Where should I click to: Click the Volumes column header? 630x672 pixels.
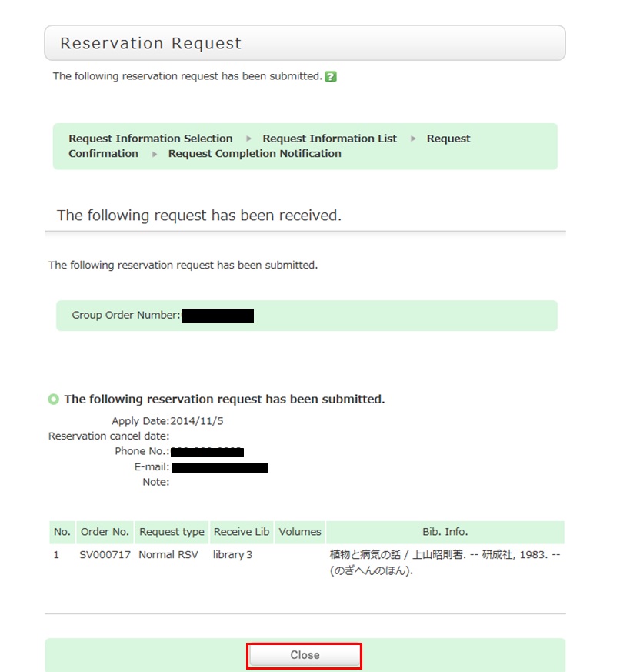300,532
